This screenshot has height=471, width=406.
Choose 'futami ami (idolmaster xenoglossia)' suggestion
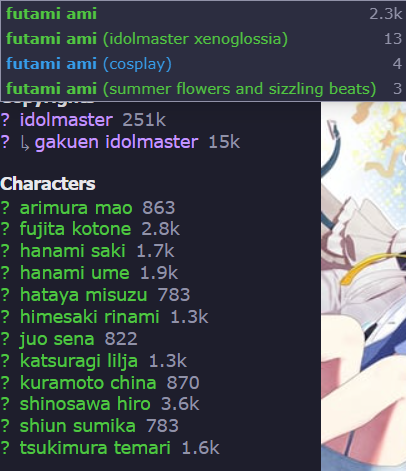click(204, 39)
